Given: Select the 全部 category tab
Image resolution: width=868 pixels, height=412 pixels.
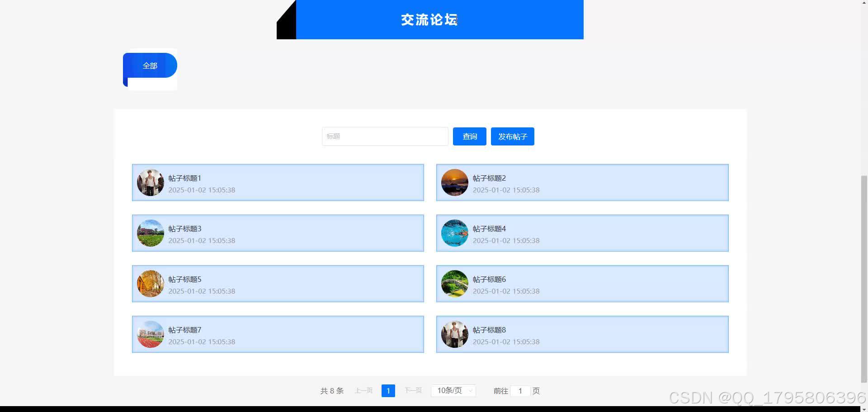Looking at the screenshot, I should tap(150, 66).
